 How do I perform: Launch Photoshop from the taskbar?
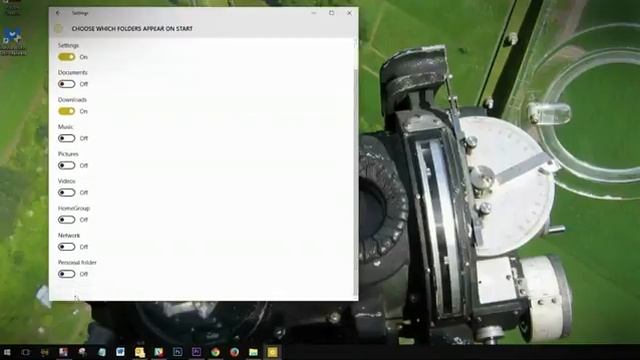[178, 352]
